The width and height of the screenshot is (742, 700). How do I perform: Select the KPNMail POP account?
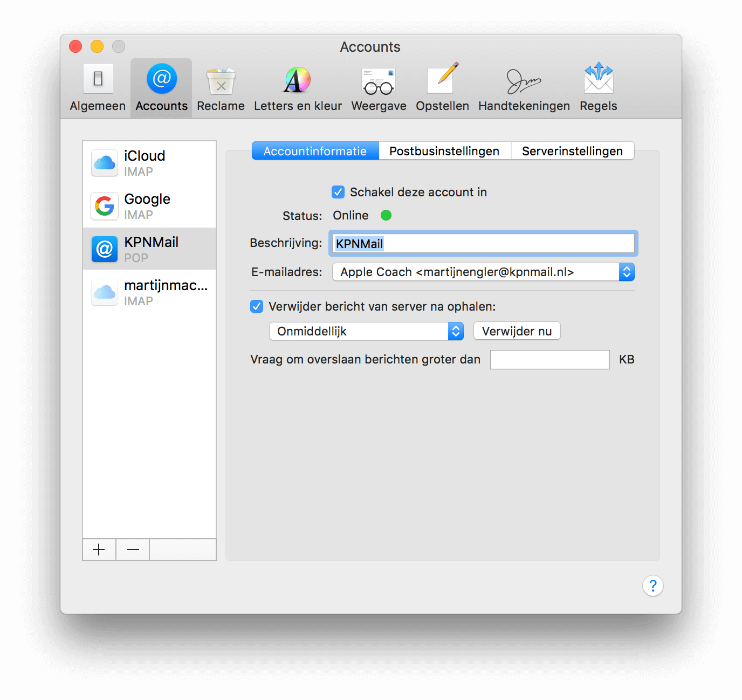tap(149, 249)
